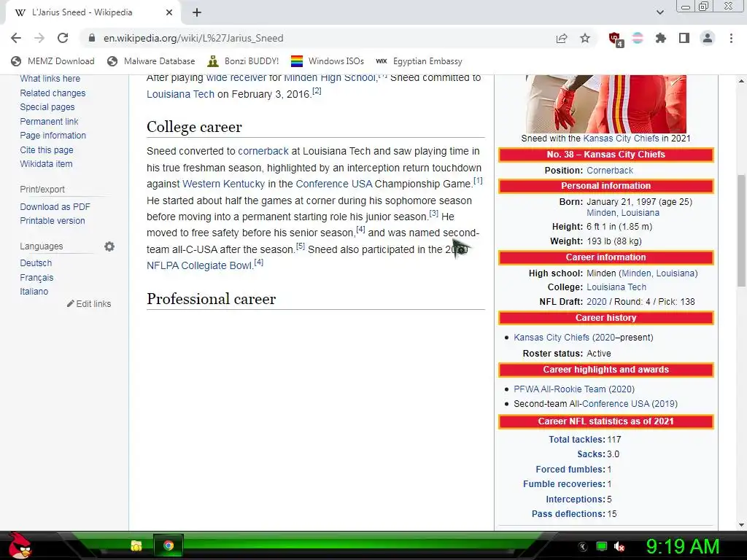Open the Malware Database bookmark
Image resolution: width=747 pixels, height=560 pixels.
[152, 61]
